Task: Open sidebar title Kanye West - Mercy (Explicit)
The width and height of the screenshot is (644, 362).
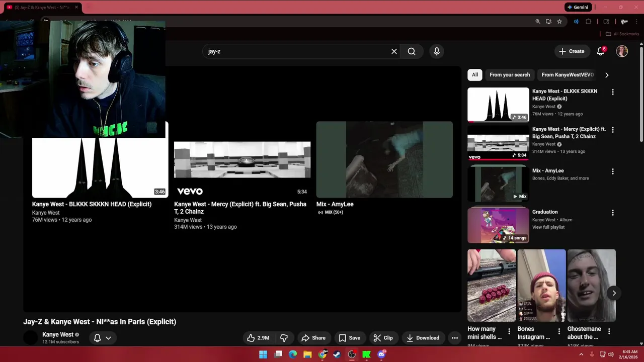Action: coord(570,133)
